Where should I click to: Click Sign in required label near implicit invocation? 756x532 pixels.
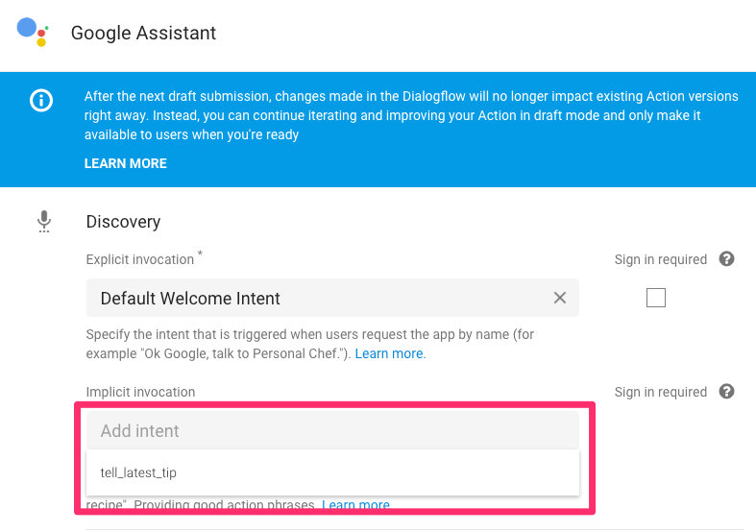click(x=661, y=392)
